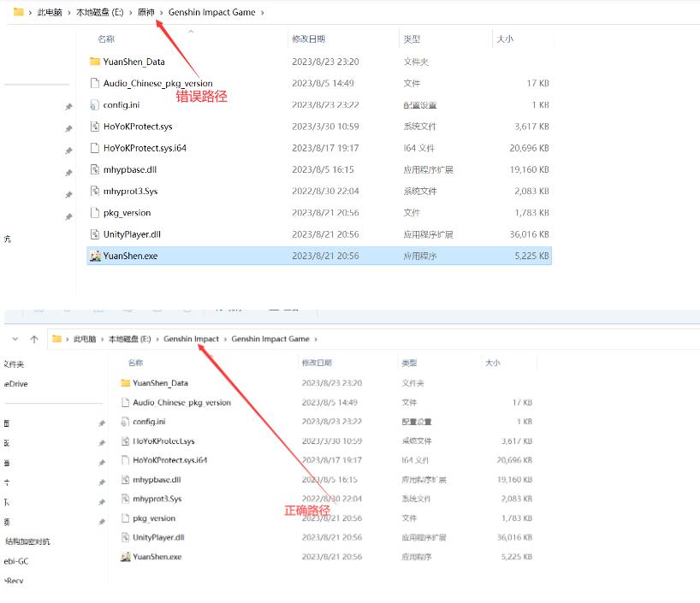Sort by 名称 column in bottom window

(x=136, y=363)
